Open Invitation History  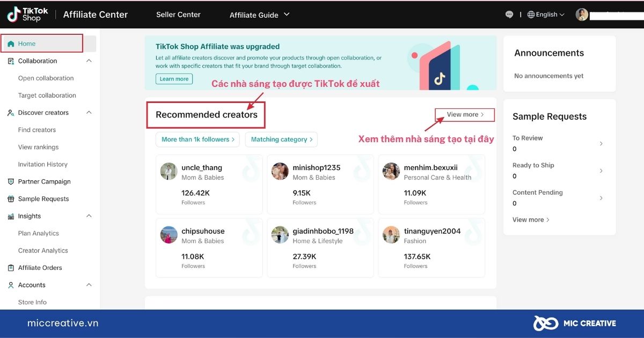[x=43, y=164]
